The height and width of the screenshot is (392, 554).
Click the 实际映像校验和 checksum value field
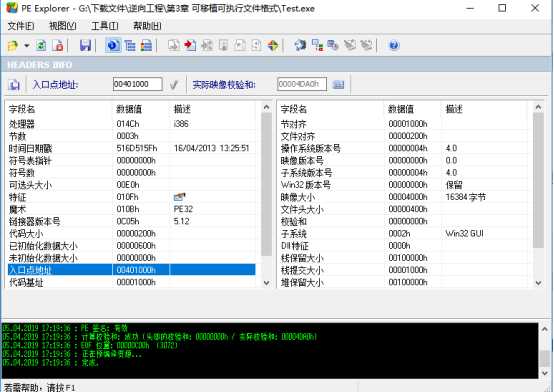click(x=302, y=84)
